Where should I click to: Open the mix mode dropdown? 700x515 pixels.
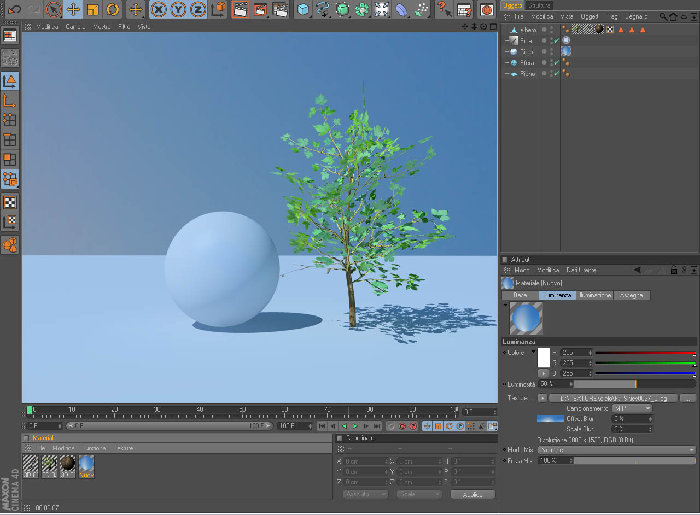617,450
